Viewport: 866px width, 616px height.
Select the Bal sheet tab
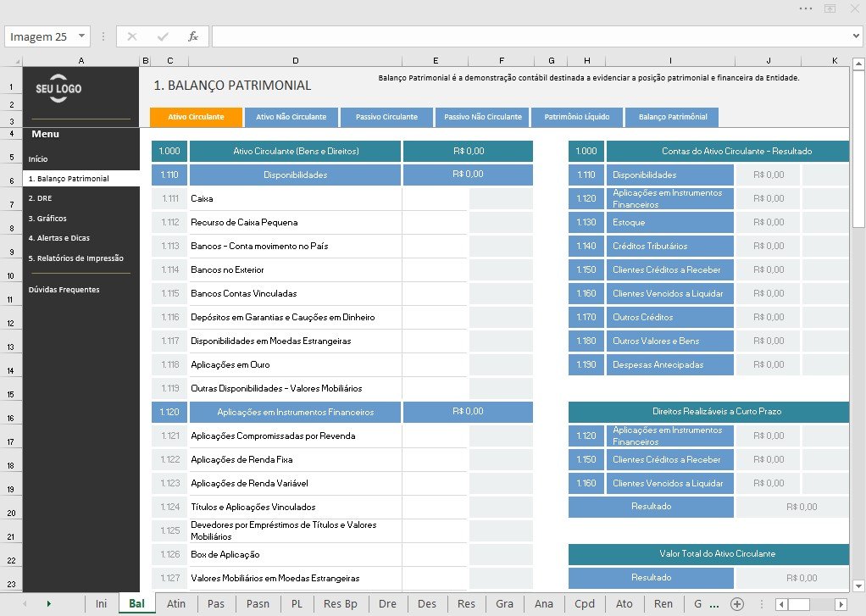click(137, 604)
